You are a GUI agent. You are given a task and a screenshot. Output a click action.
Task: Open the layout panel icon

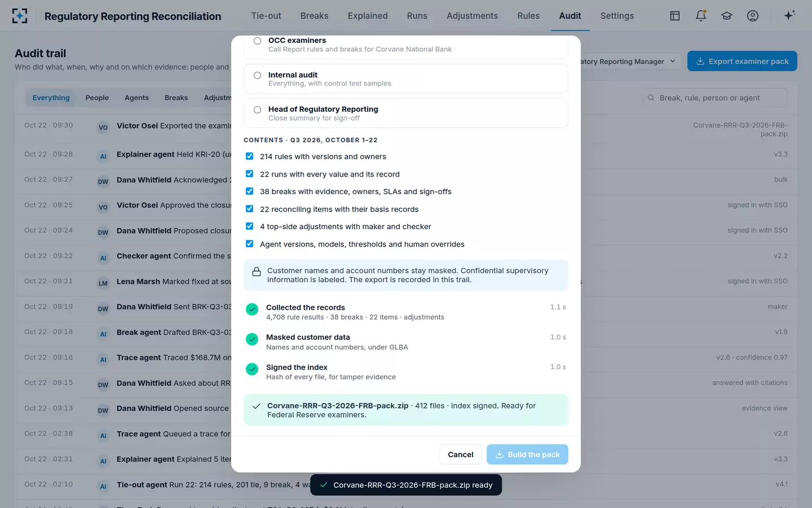click(x=675, y=16)
